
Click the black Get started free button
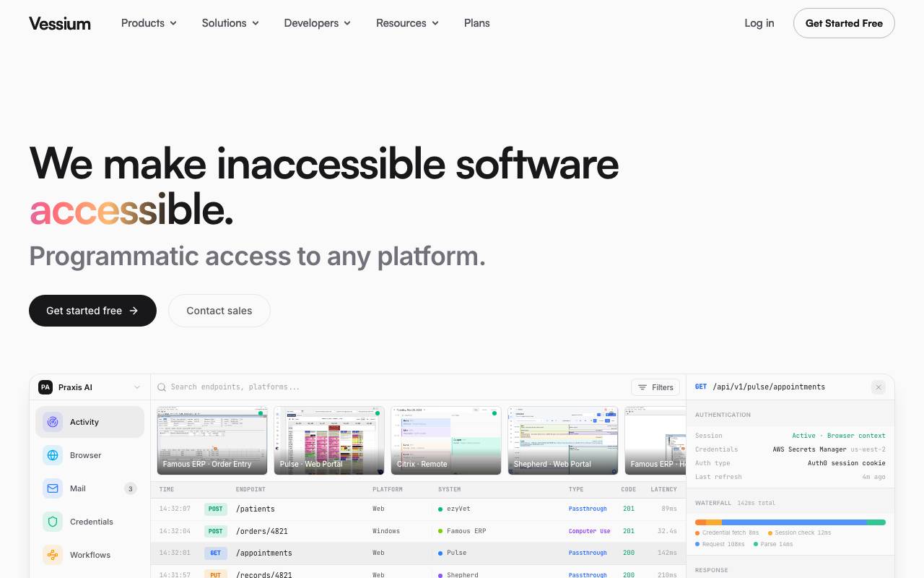(x=92, y=311)
